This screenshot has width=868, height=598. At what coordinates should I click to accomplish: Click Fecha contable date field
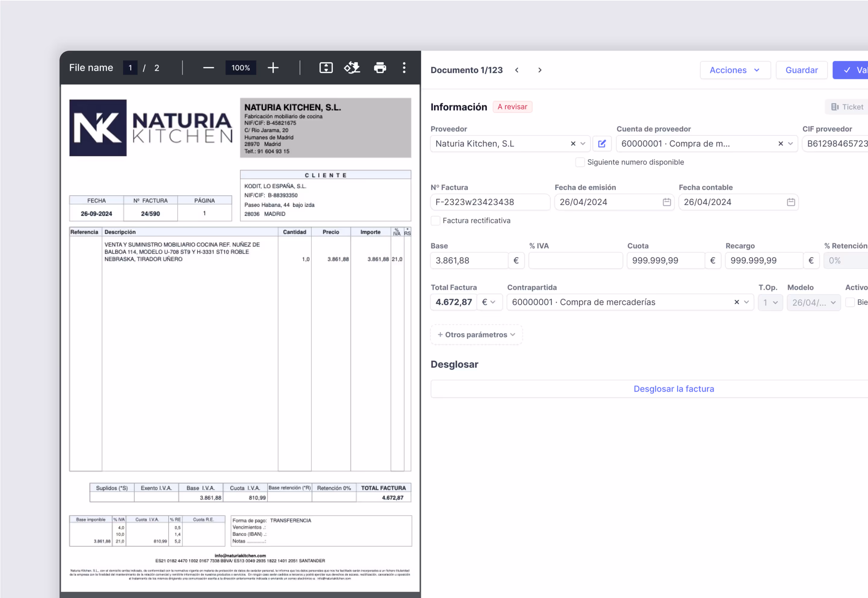(738, 202)
